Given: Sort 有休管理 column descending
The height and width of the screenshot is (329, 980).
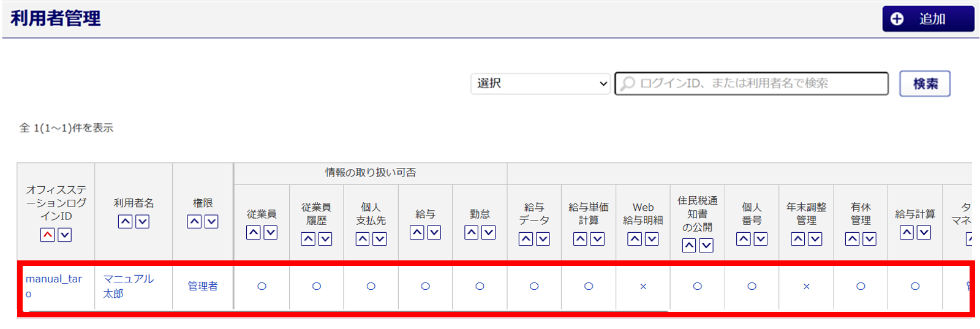Looking at the screenshot, I should point(870,239).
